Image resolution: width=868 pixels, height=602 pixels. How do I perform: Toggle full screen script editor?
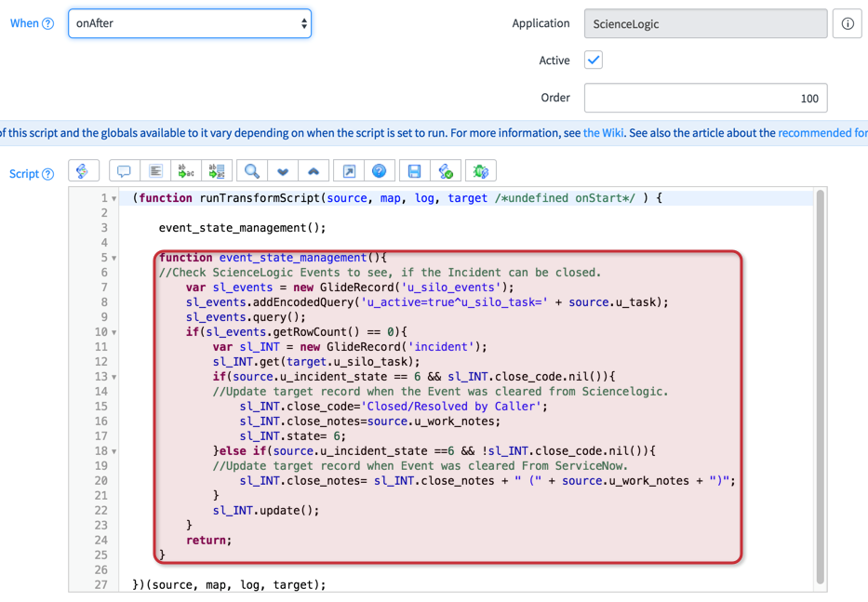click(x=349, y=171)
